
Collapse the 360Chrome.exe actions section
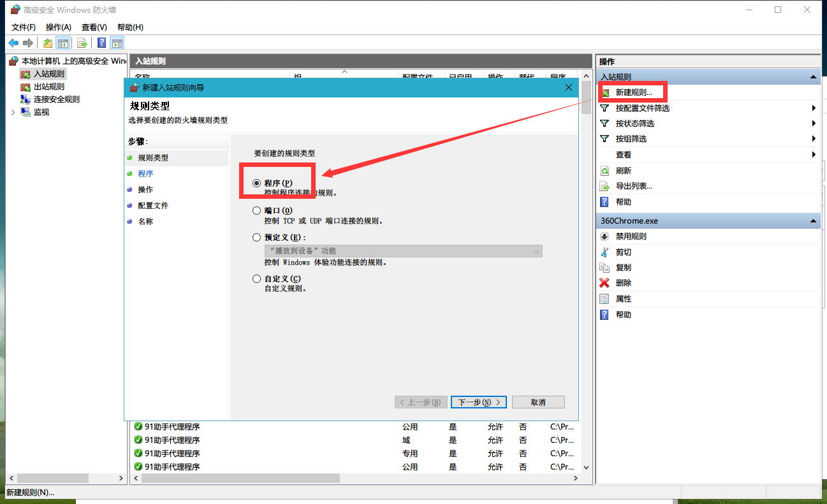(x=813, y=221)
